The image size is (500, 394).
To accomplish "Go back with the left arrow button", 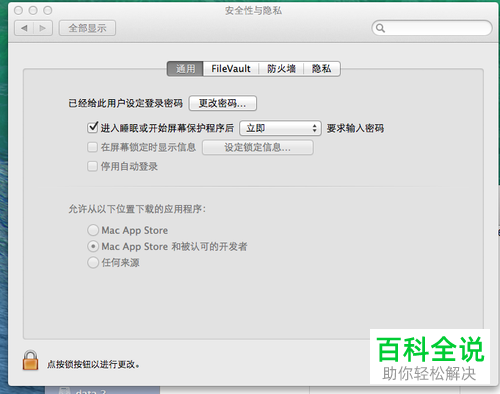I will [x=24, y=28].
